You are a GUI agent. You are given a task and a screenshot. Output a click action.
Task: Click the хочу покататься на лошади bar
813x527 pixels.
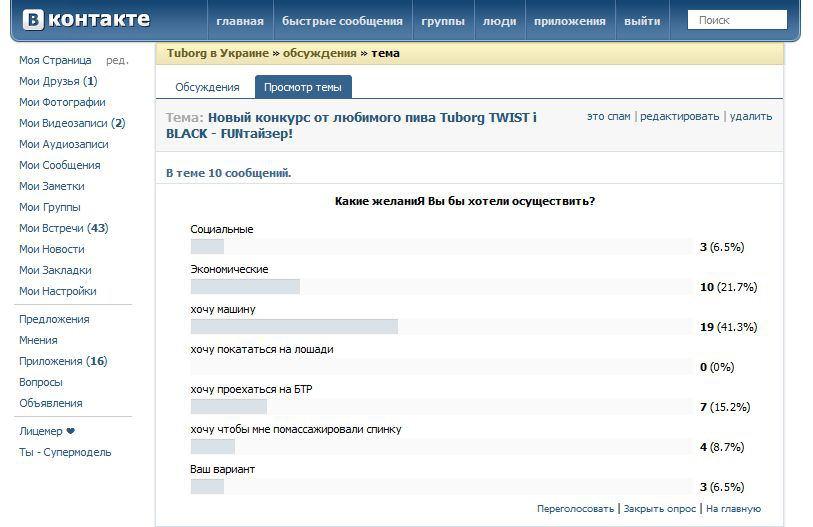(441, 366)
